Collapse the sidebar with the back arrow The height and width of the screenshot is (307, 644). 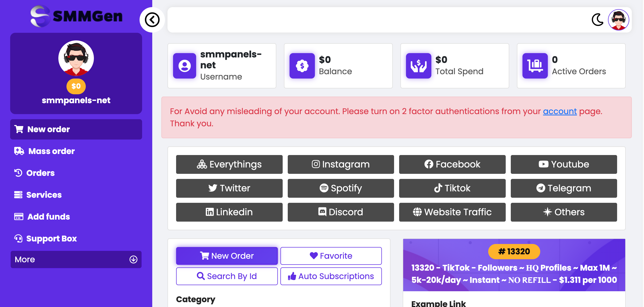(152, 20)
